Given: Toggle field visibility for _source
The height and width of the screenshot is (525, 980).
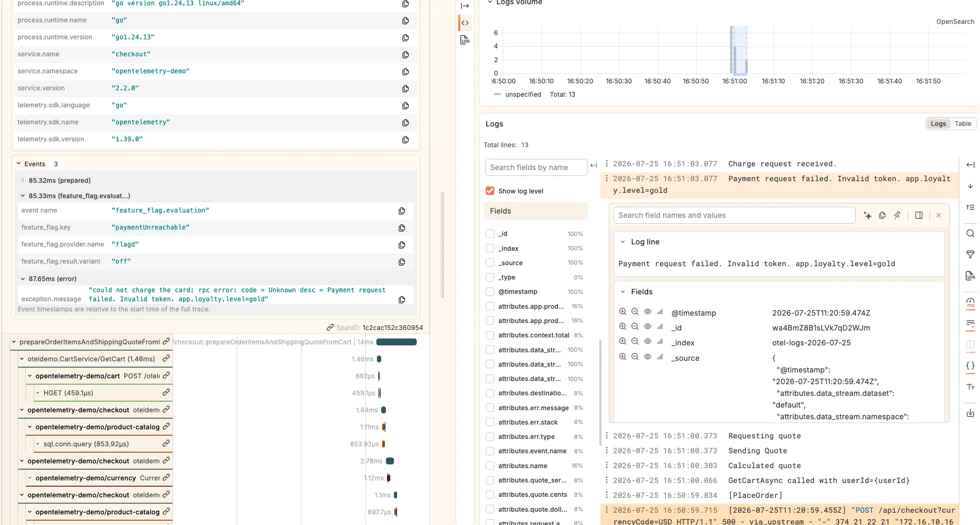Looking at the screenshot, I should point(648,357).
